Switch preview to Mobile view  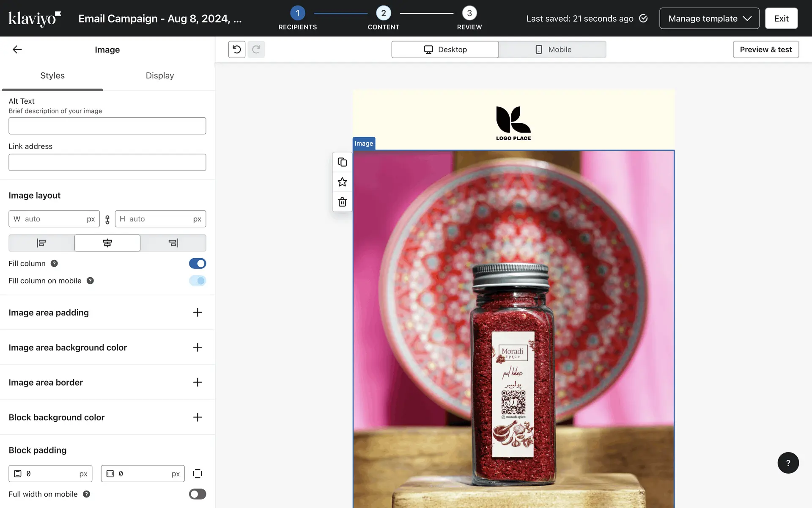[x=552, y=50]
